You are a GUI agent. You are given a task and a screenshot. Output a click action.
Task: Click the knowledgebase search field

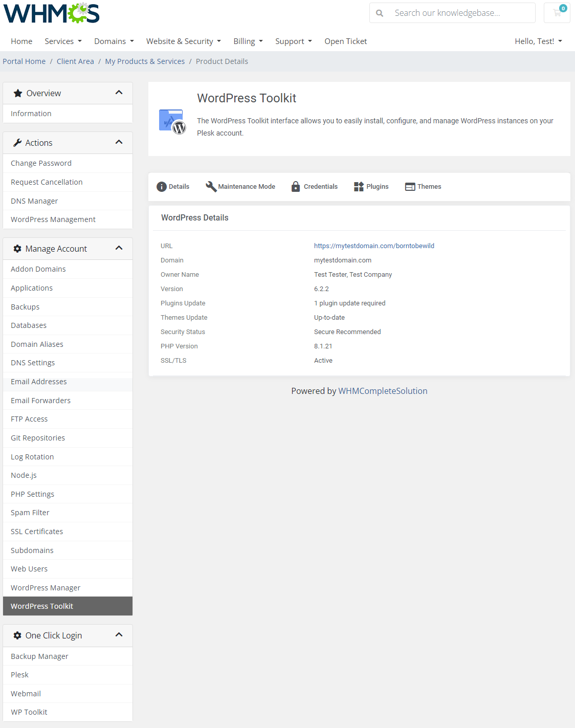(452, 13)
